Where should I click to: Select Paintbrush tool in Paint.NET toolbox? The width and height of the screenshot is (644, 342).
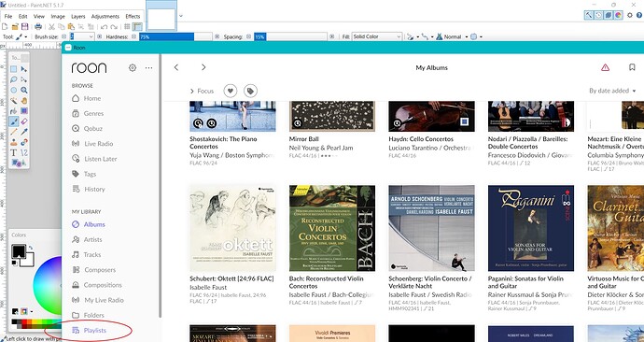point(14,121)
